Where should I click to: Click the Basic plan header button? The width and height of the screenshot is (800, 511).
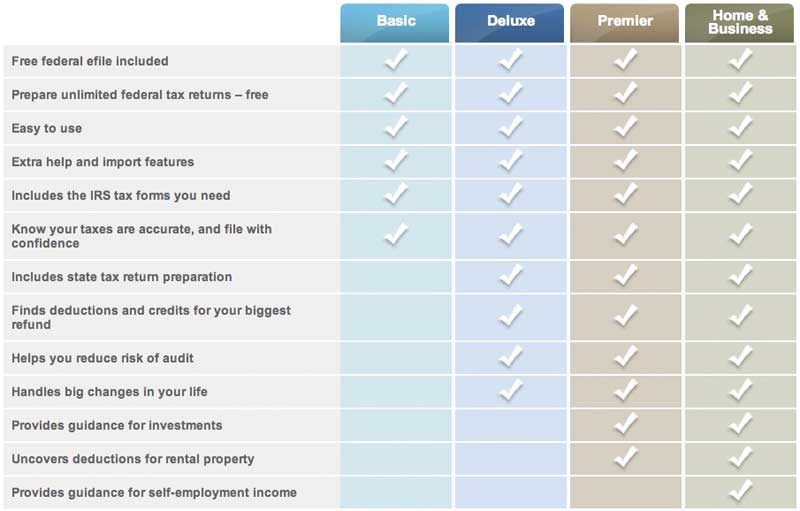coord(395,22)
